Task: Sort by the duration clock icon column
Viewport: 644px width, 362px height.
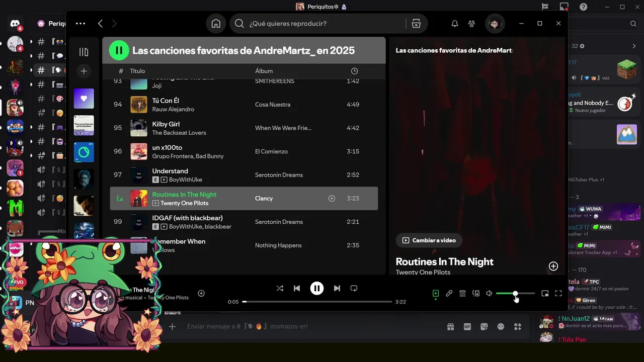Action: pyautogui.click(x=354, y=71)
